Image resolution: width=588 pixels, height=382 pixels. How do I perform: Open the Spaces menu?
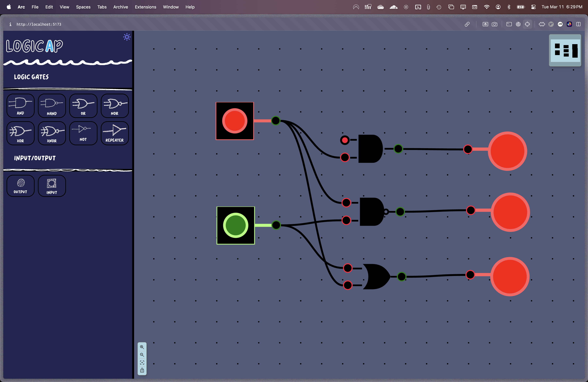[83, 7]
